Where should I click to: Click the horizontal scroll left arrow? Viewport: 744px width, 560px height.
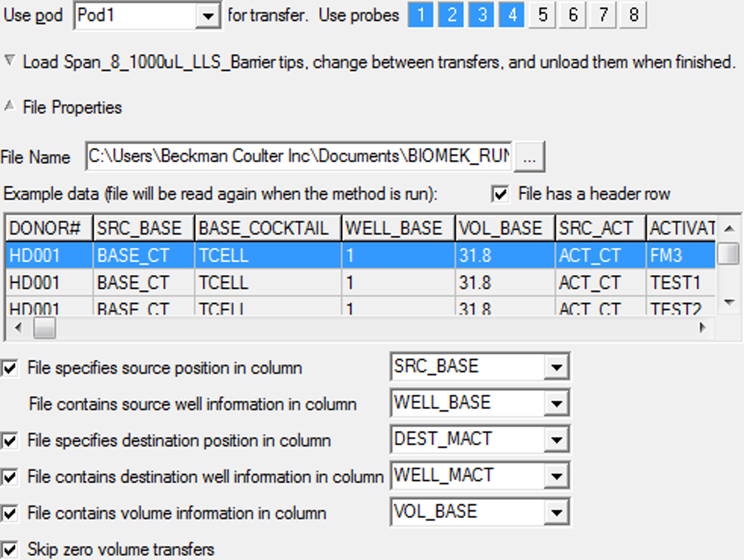point(17,328)
